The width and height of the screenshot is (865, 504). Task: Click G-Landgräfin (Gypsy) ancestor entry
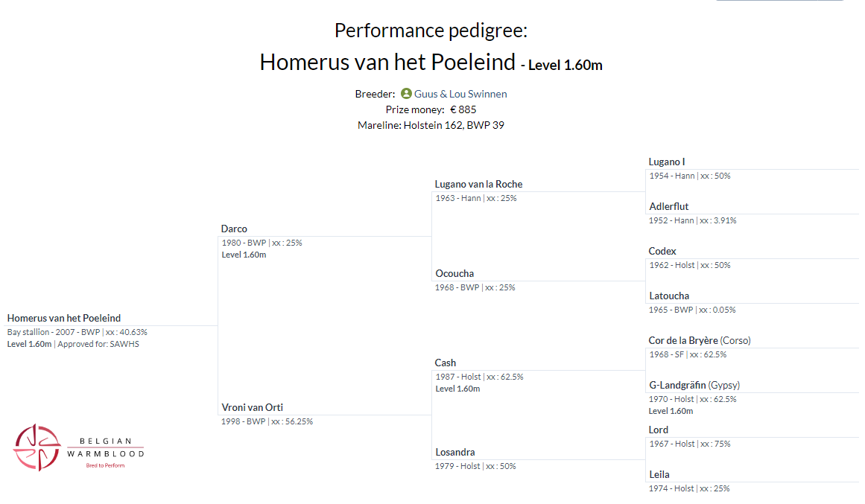click(x=694, y=385)
